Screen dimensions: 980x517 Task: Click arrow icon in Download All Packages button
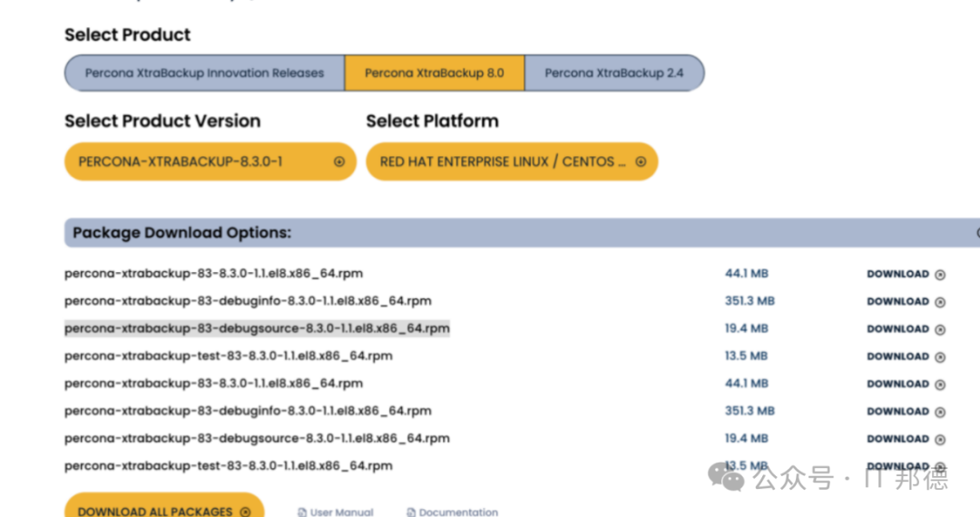(246, 512)
